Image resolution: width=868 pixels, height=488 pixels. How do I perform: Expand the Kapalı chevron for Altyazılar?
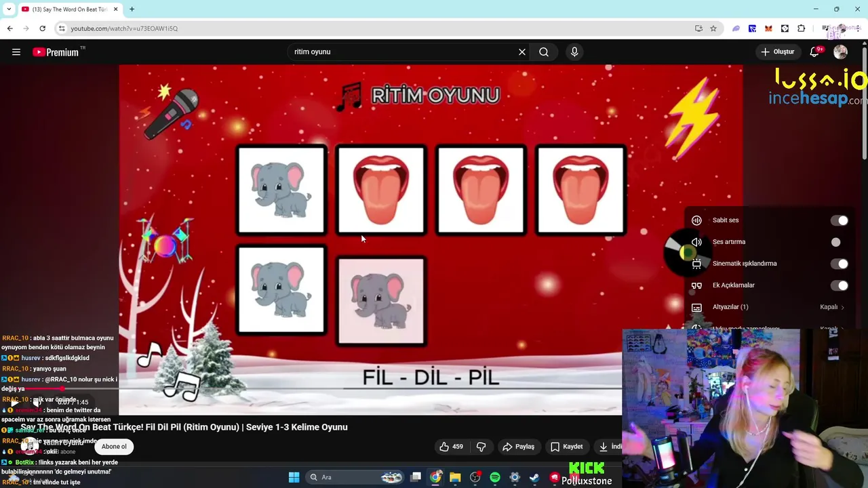(842, 307)
